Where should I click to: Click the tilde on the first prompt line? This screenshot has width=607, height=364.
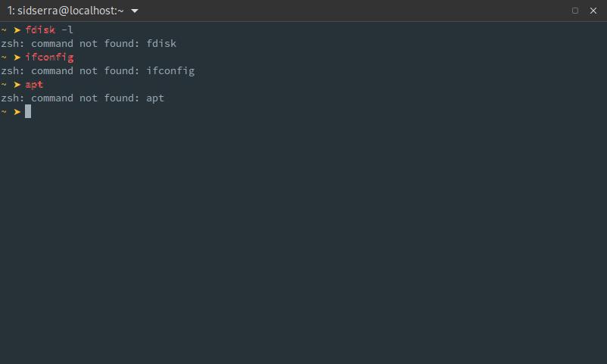tap(4, 30)
